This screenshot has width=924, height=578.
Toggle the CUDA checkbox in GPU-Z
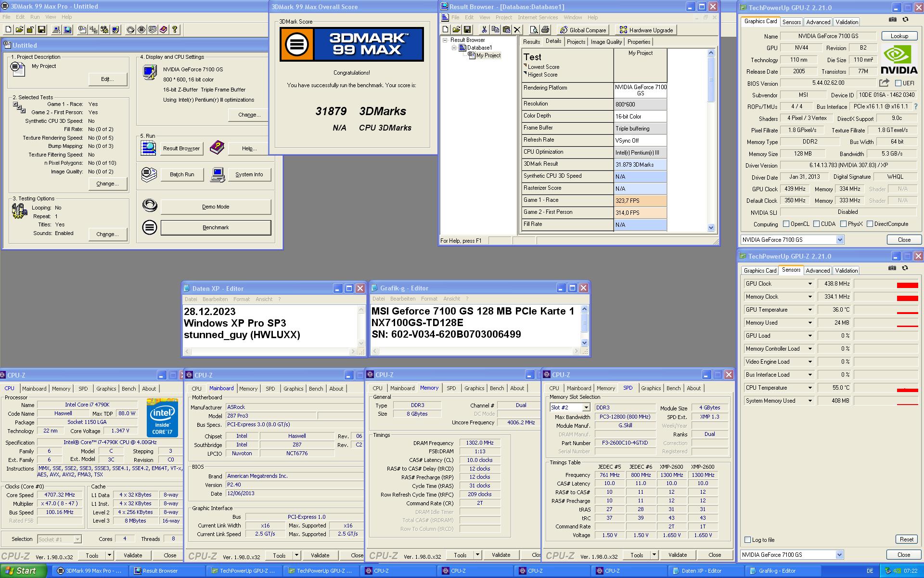817,224
